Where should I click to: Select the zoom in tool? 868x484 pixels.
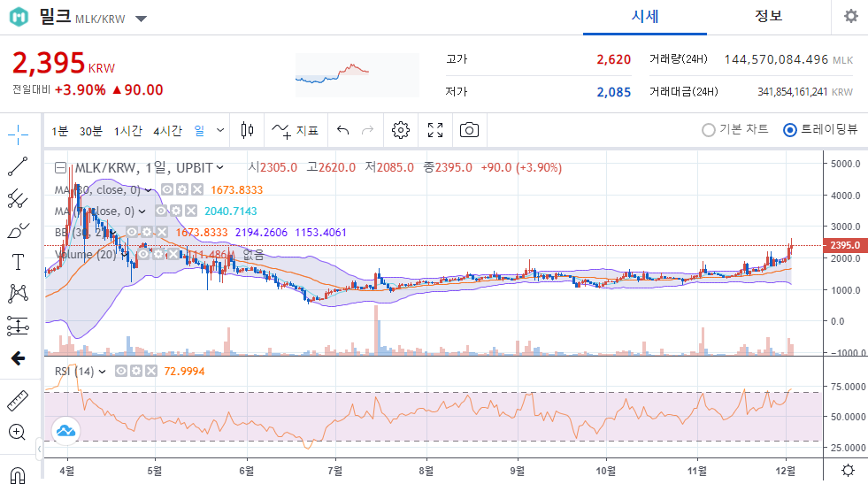(x=18, y=432)
